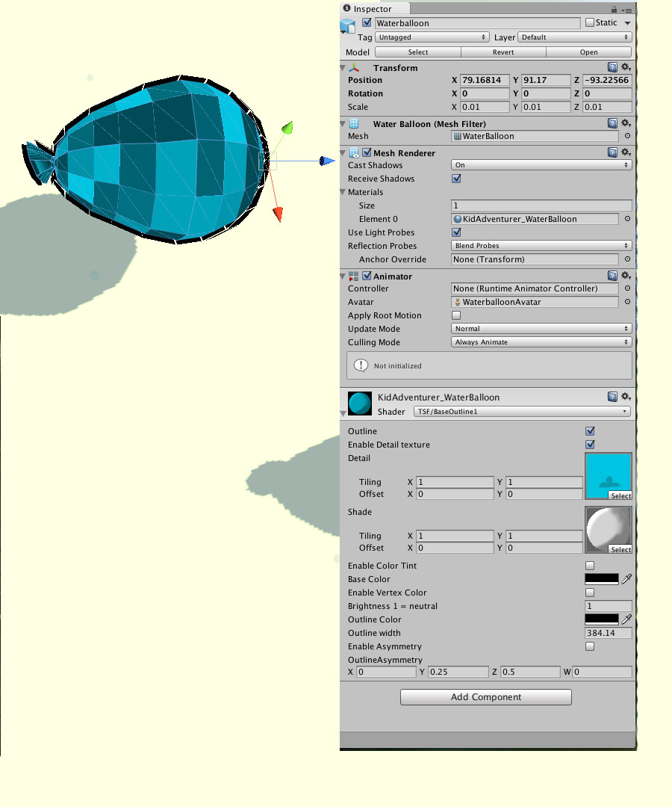672x807 pixels.
Task: Enable the Asymmetry checkbox
Action: pyautogui.click(x=590, y=646)
